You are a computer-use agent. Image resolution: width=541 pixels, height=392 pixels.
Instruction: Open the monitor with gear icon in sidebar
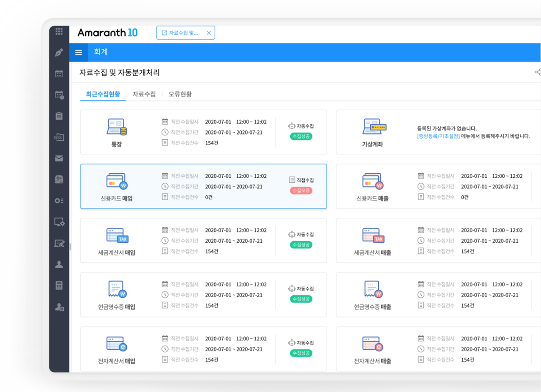(x=59, y=222)
